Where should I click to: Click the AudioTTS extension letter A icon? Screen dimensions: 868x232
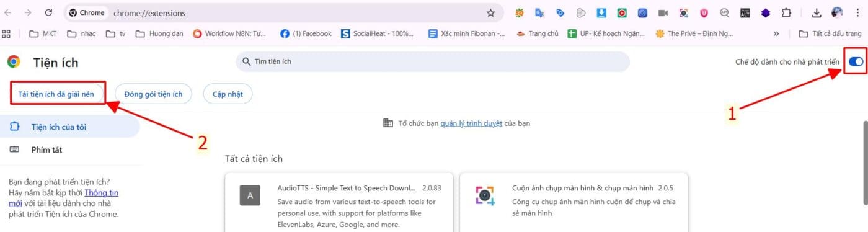pyautogui.click(x=250, y=195)
